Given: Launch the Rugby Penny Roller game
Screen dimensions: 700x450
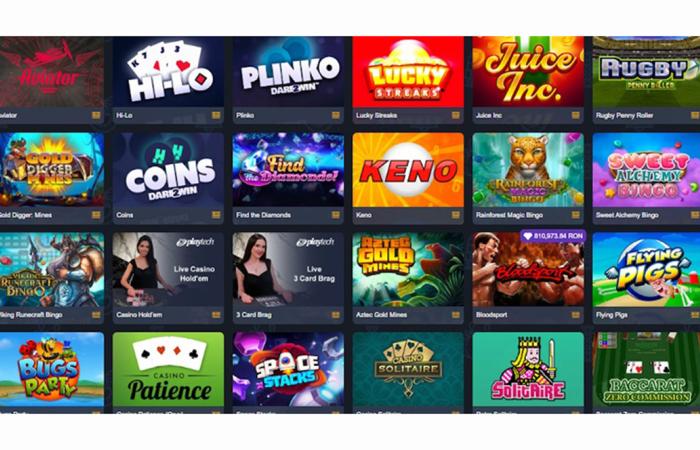Looking at the screenshot, I should [x=646, y=72].
